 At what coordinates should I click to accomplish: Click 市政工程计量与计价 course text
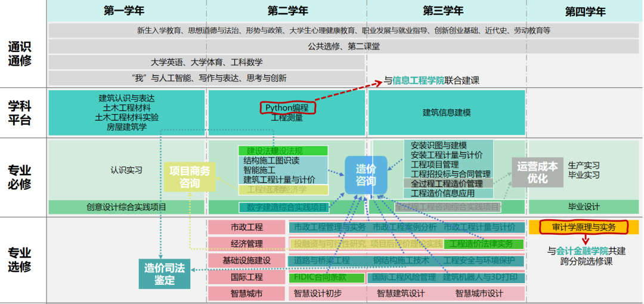[x=479, y=227]
